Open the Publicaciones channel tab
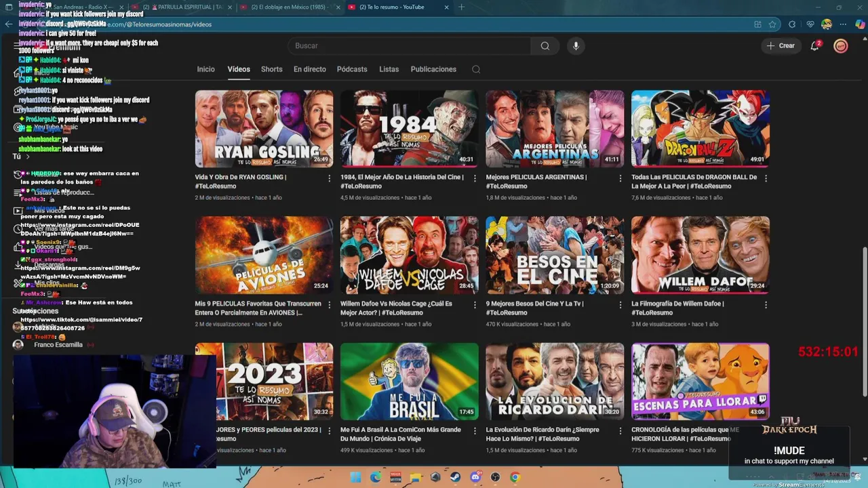 (433, 69)
